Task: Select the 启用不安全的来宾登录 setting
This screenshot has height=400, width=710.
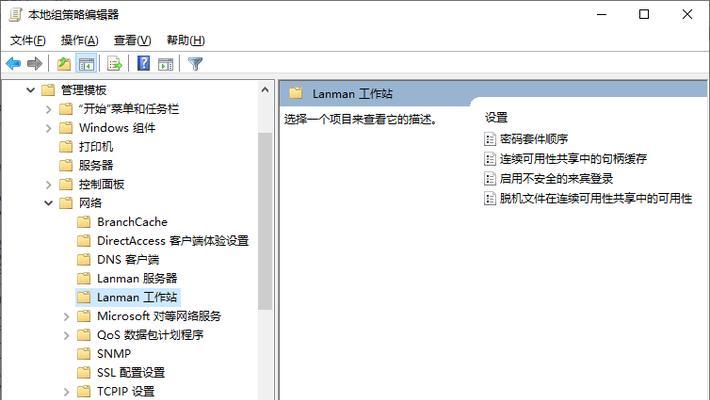Action: coord(556,178)
